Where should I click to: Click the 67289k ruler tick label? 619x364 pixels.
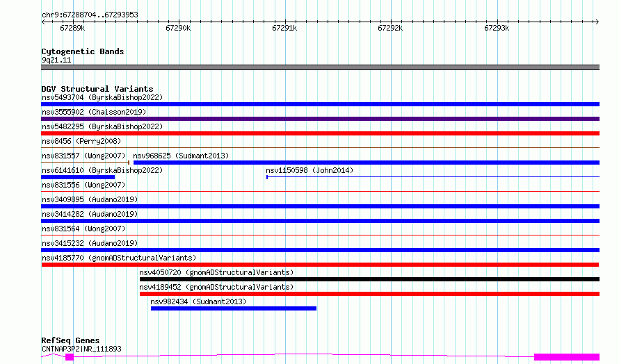[72, 28]
